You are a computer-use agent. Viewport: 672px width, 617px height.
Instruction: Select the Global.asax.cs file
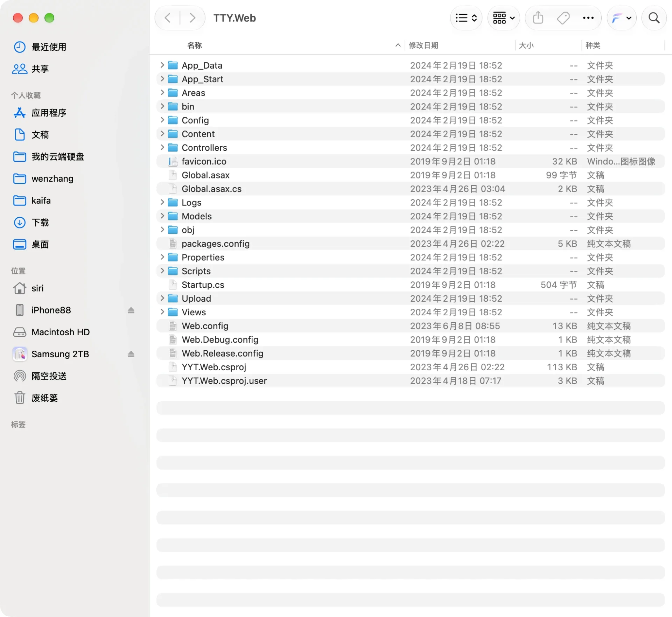tap(411, 189)
